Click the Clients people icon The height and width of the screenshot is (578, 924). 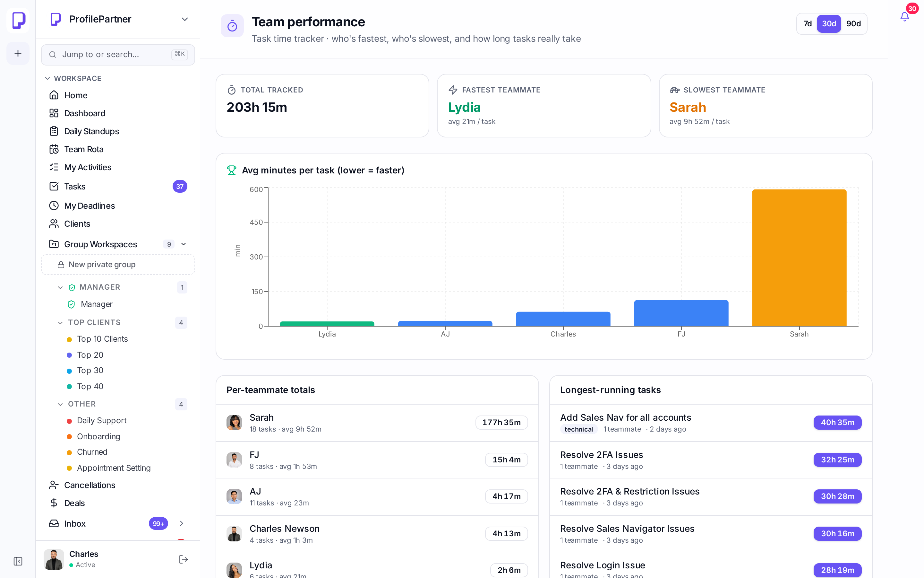tap(54, 223)
